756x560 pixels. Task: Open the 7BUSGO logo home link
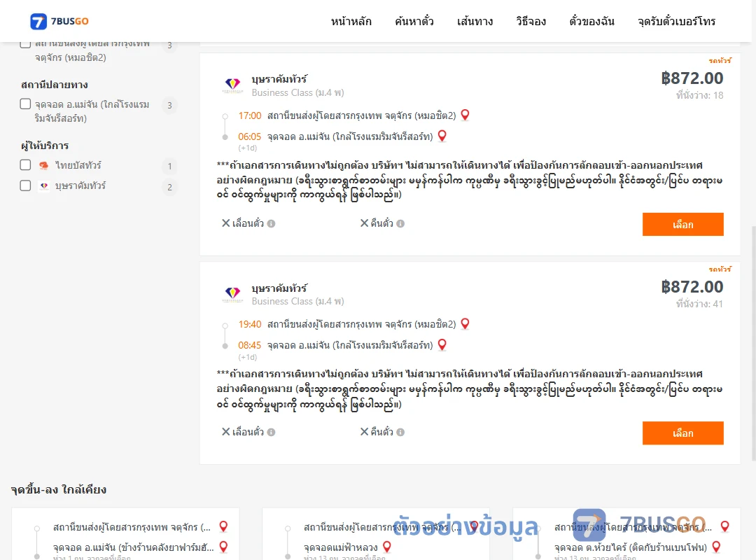(x=59, y=21)
